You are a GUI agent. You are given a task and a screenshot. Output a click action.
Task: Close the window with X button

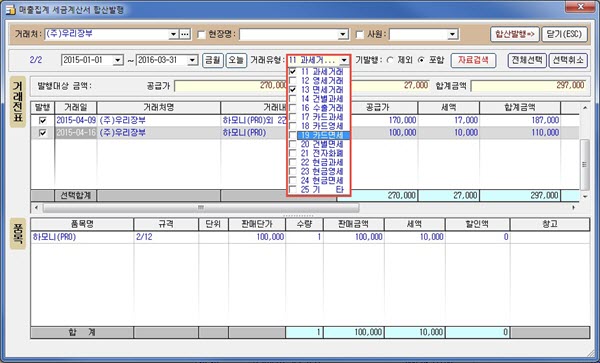(x=580, y=7)
